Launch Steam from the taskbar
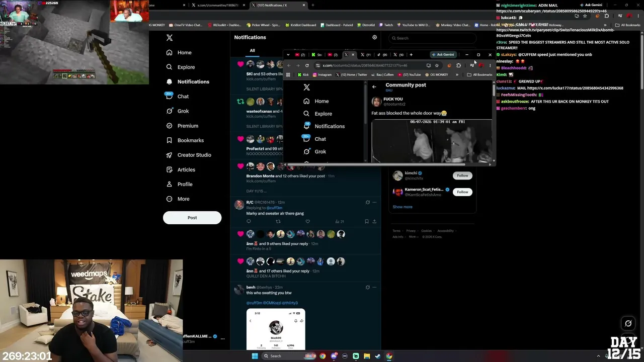The height and width of the screenshot is (362, 644). point(378,356)
